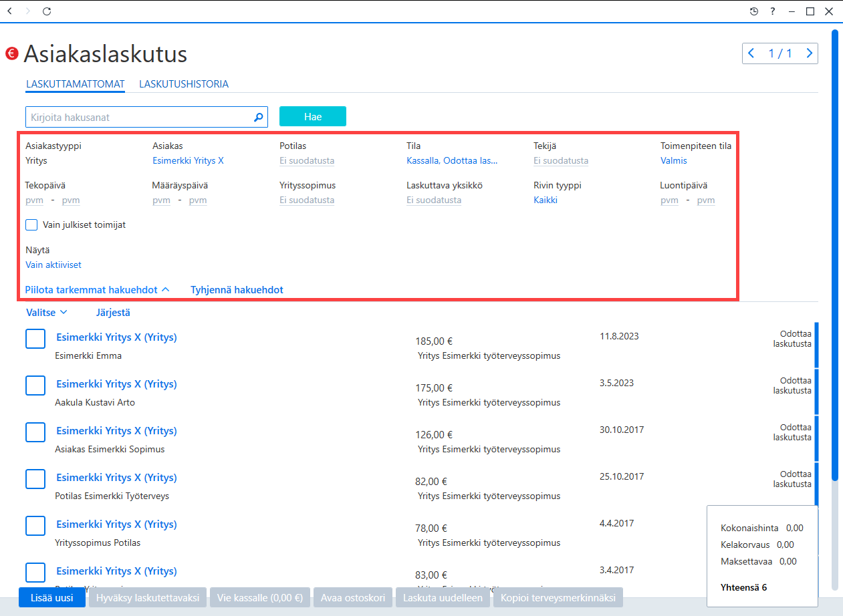Expand the Valitse dropdown
This screenshot has width=843, height=616.
(47, 312)
